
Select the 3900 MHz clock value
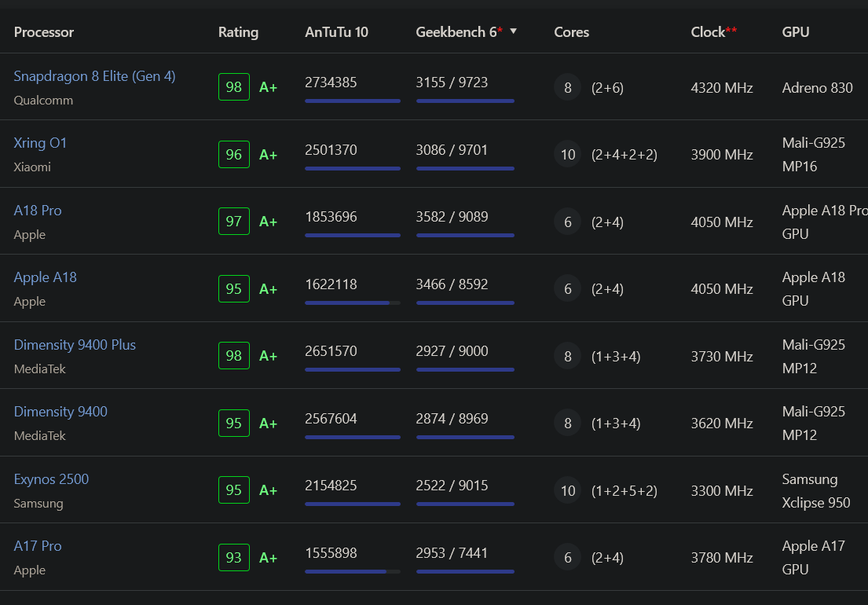pos(722,155)
